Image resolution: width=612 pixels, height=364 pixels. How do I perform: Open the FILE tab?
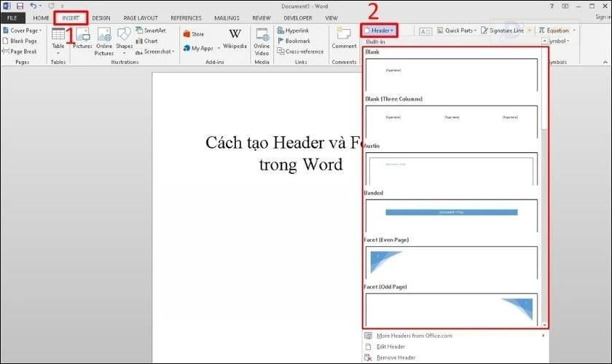coord(12,18)
